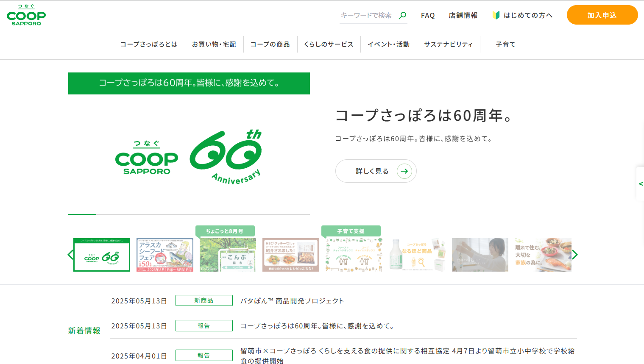The height and width of the screenshot is (364, 644).
Task: Click the 子育て支援 label tag
Action: coord(351,231)
